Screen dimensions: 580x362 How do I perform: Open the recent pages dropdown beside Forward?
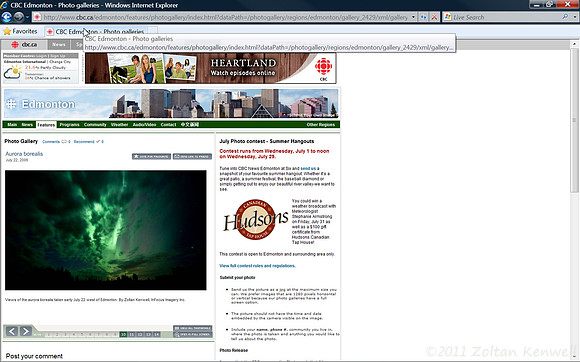tap(27, 17)
